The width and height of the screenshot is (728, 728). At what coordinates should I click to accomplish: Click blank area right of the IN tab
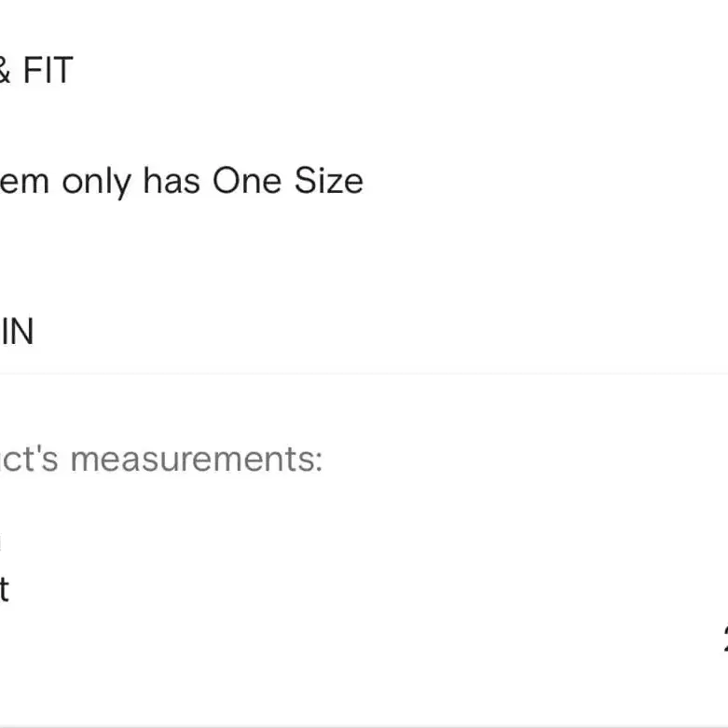point(373,332)
